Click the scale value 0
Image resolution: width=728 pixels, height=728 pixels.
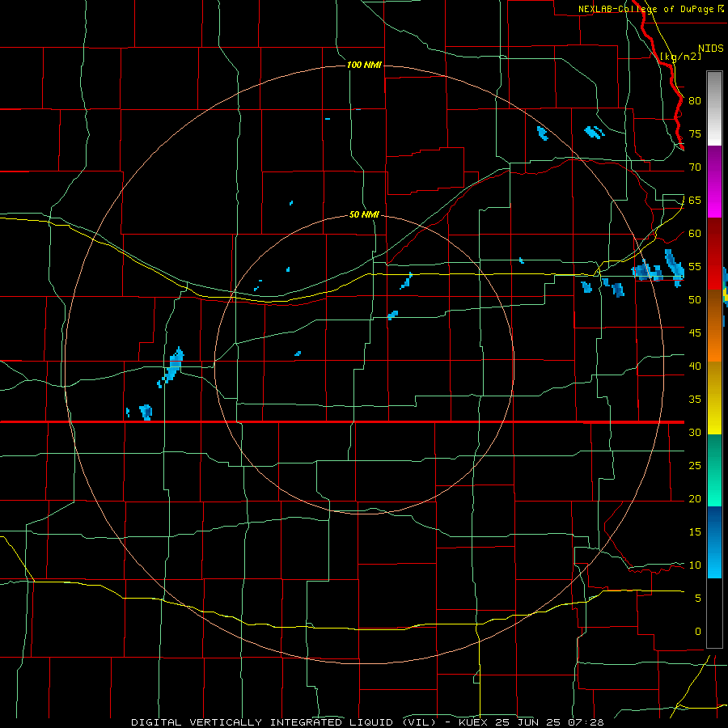pyautogui.click(x=698, y=632)
